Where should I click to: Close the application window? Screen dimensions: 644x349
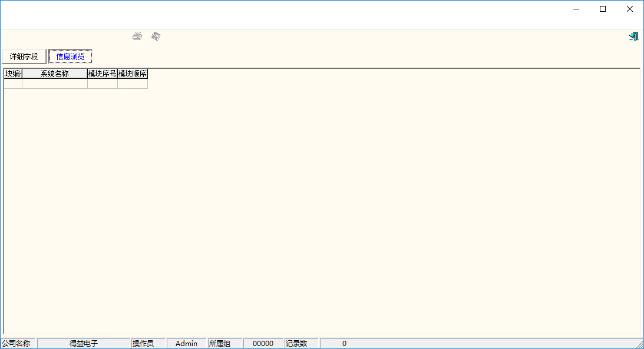630,9
